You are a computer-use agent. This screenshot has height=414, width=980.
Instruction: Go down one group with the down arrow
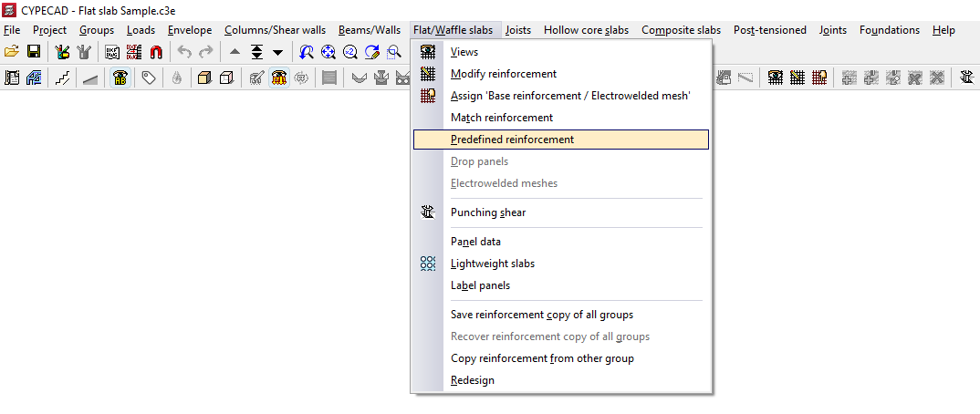pos(278,52)
